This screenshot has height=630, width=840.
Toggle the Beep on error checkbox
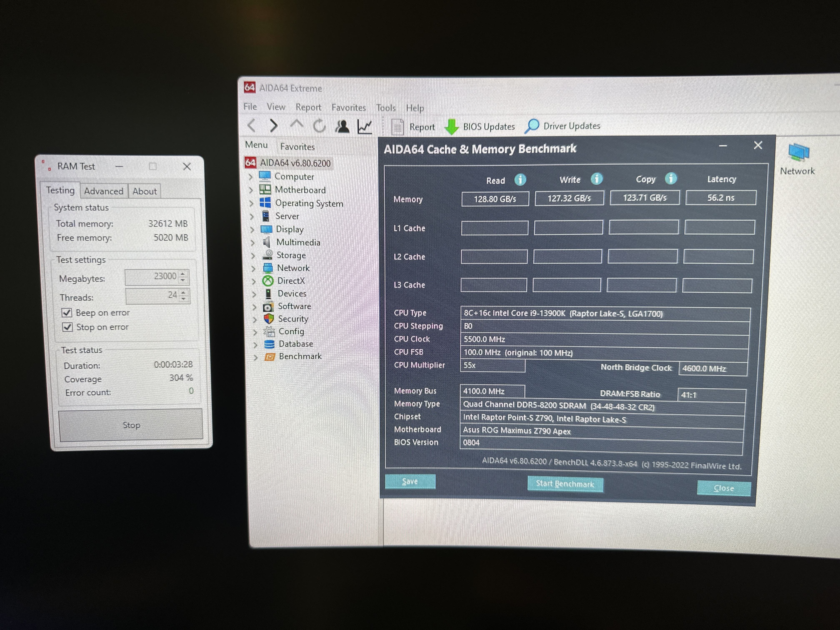pyautogui.click(x=67, y=312)
